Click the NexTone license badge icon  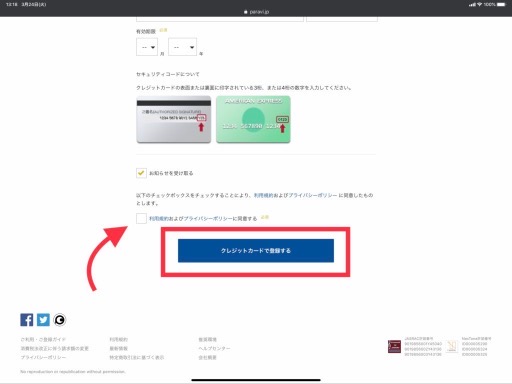pos(452,346)
